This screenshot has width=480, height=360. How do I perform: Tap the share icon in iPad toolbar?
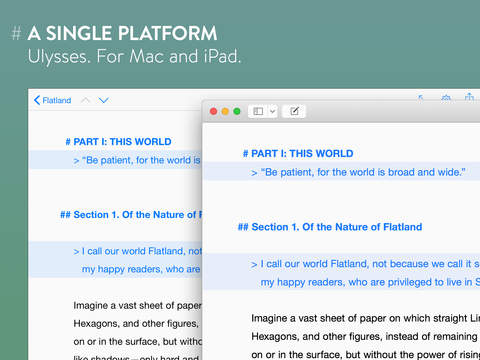coord(469,97)
